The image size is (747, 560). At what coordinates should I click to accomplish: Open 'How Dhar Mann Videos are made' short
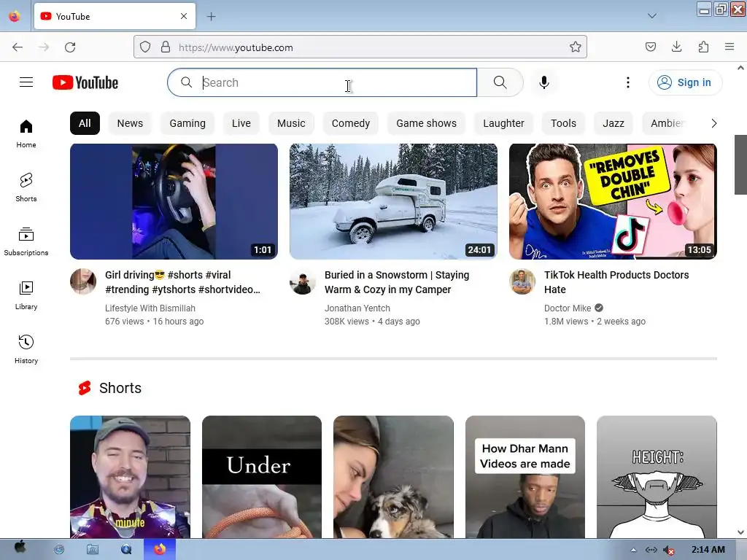[525, 477]
